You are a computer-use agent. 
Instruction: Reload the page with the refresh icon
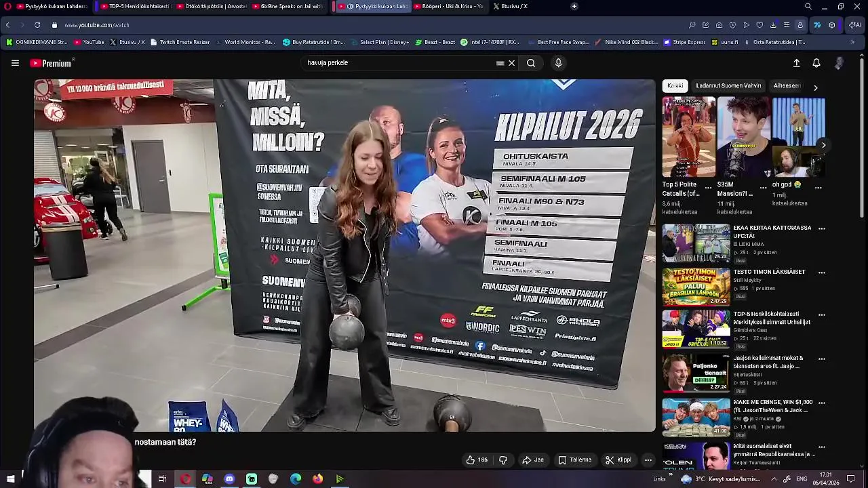[37, 25]
